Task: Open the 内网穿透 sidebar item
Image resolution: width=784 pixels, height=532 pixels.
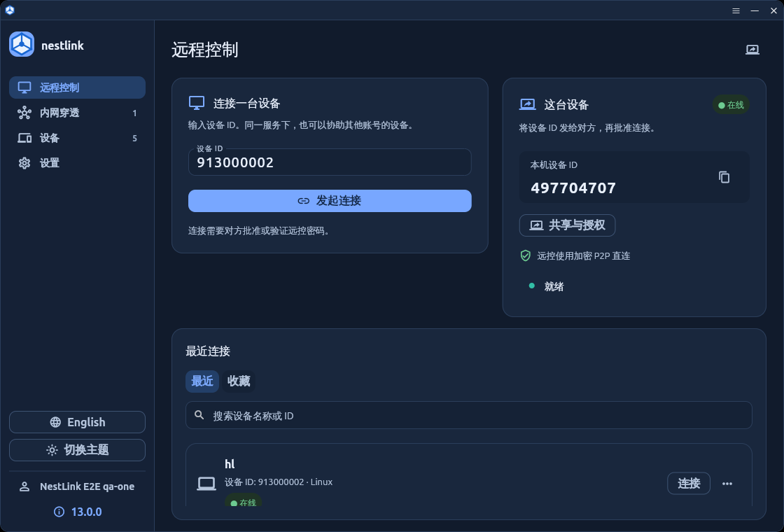Action: [x=77, y=113]
